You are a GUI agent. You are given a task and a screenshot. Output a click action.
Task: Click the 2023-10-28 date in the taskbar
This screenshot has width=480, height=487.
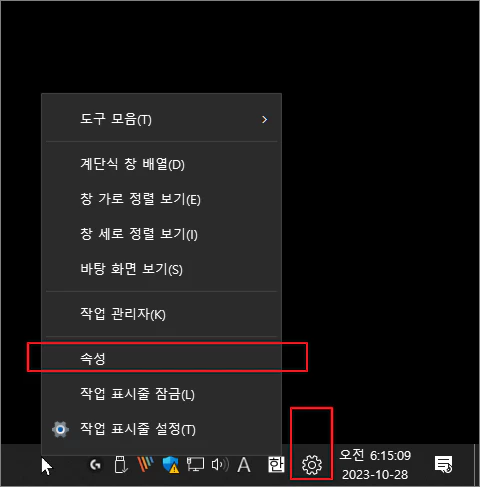375,474
